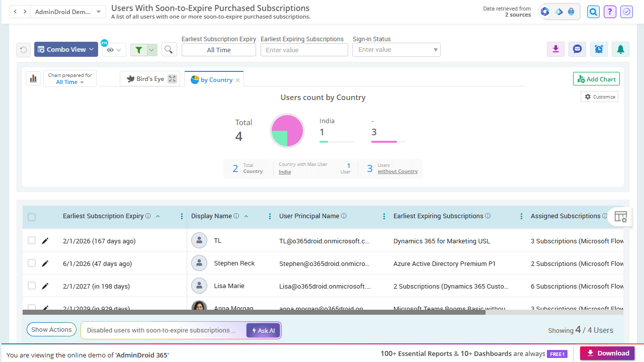The width and height of the screenshot is (644, 362).
Task: Edit the Stephen Reck row pencil icon
Action: point(45,263)
